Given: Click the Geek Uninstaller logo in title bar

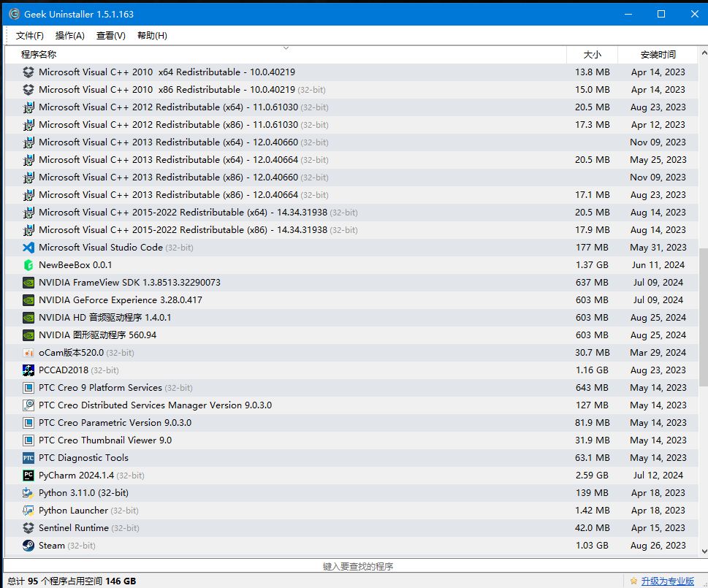Looking at the screenshot, I should click(14, 14).
